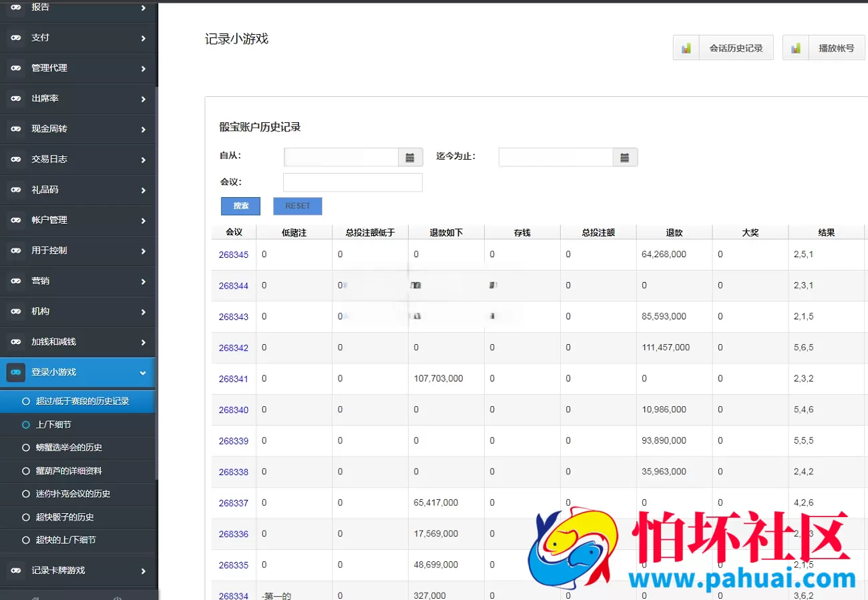Select the 超过/低于赛段的历史记录 radio item
Image resolution: width=868 pixels, height=600 pixels.
(77, 402)
